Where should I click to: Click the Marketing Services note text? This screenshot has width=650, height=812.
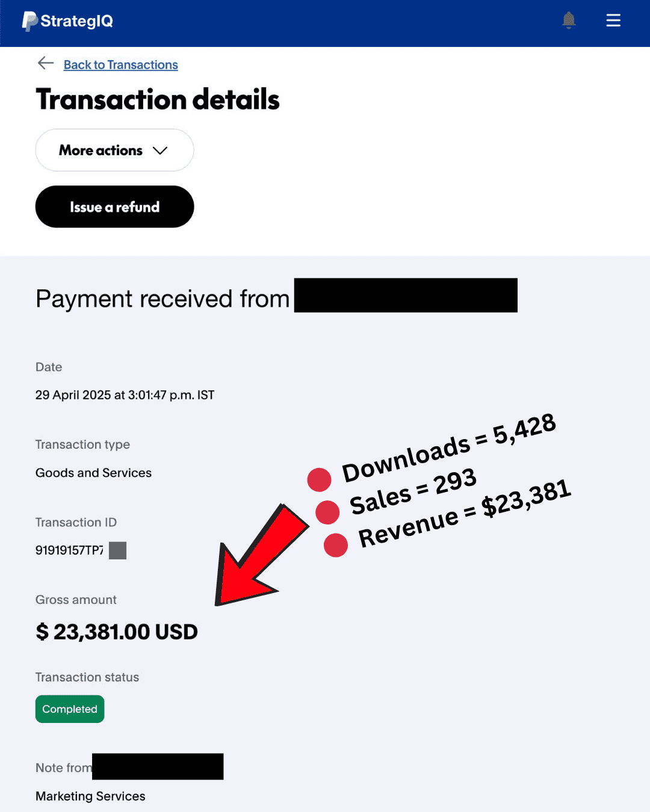[90, 796]
